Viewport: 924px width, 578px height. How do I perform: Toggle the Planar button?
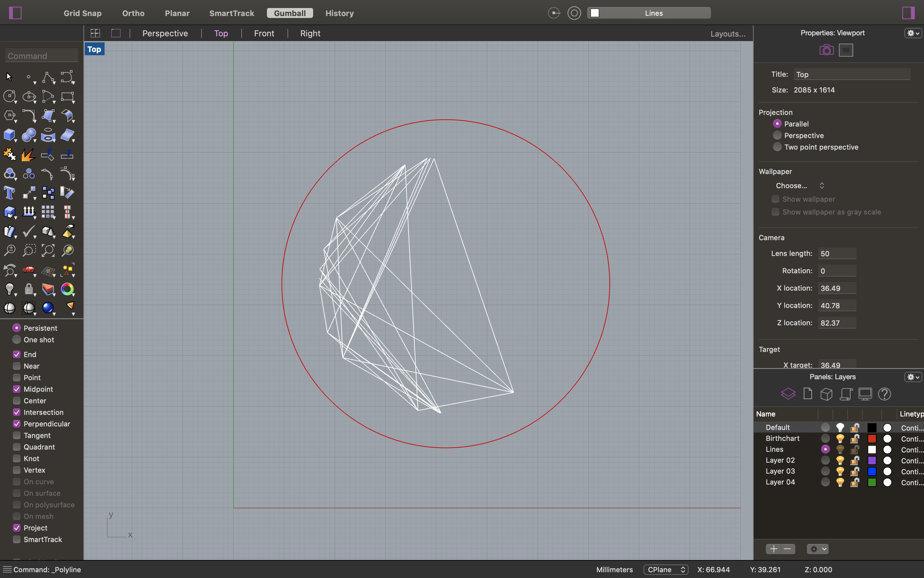tap(177, 13)
